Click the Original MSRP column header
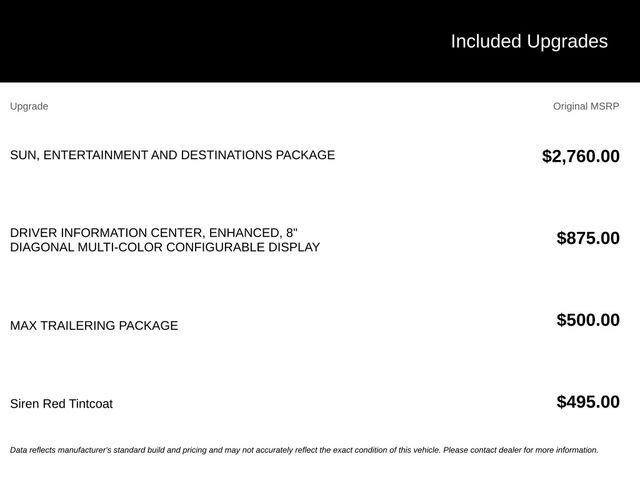 click(x=586, y=107)
